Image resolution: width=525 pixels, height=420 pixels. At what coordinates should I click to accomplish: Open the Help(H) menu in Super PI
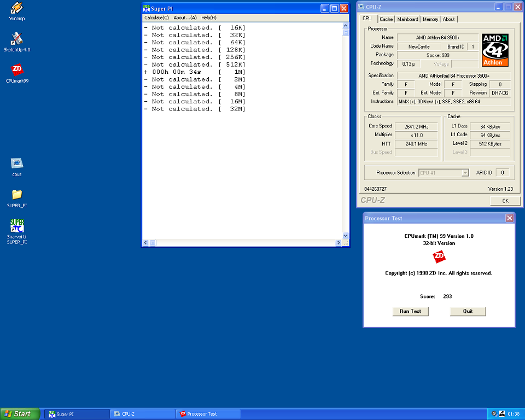pyautogui.click(x=208, y=17)
